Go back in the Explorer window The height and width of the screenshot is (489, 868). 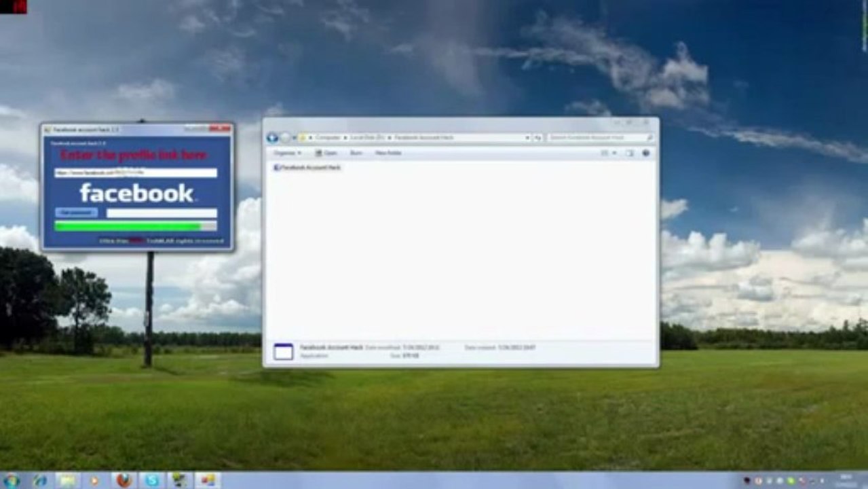tap(273, 137)
